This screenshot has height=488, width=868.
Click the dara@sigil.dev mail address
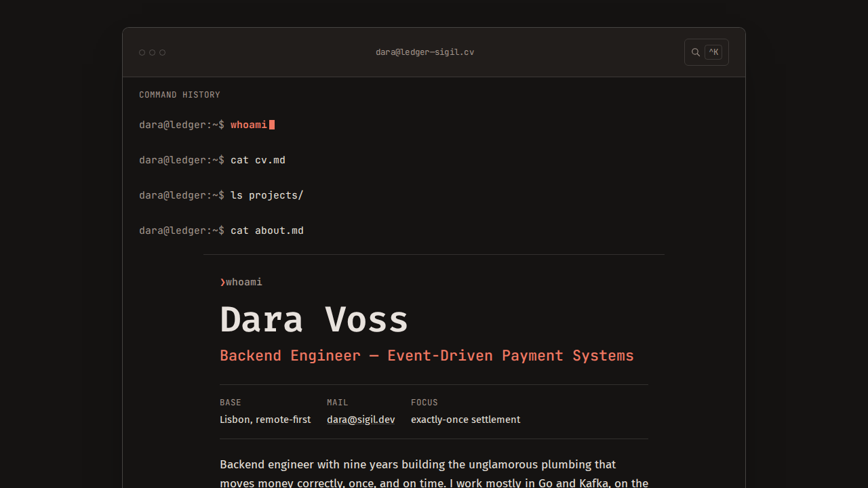click(361, 420)
